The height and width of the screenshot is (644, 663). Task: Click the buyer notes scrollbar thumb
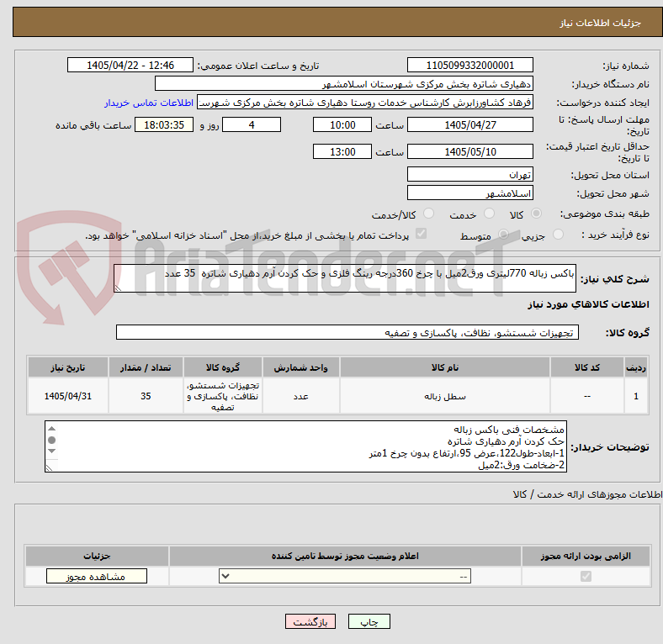pyautogui.click(x=51, y=440)
